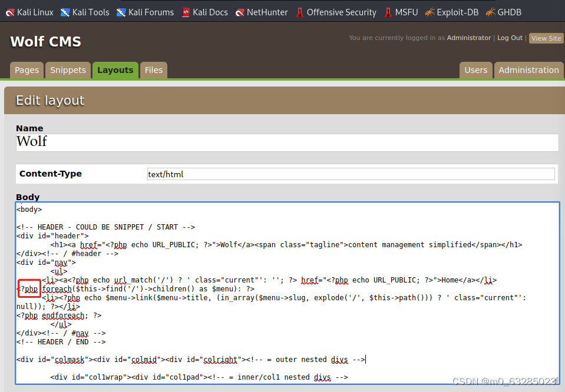Viewport: 565px width, 392px height.
Task: Click the Administrator account link
Action: (469, 38)
